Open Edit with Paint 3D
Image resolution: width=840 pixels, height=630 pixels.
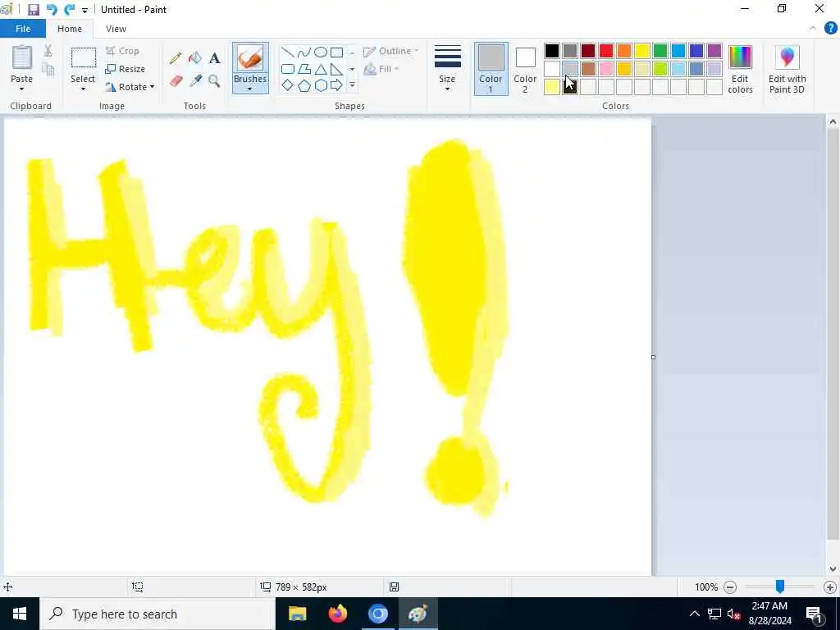point(787,69)
